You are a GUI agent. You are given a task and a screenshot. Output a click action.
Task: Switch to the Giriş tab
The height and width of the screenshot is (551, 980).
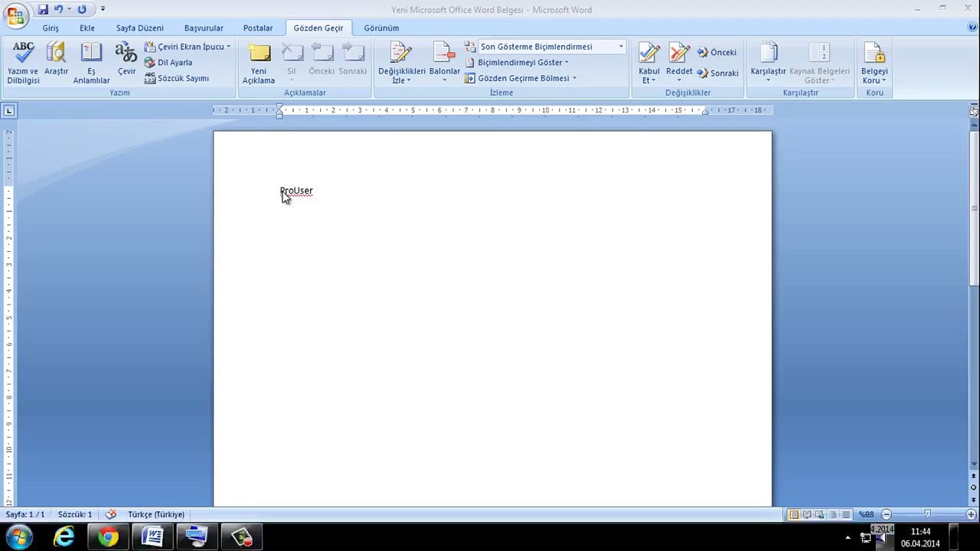tap(51, 28)
